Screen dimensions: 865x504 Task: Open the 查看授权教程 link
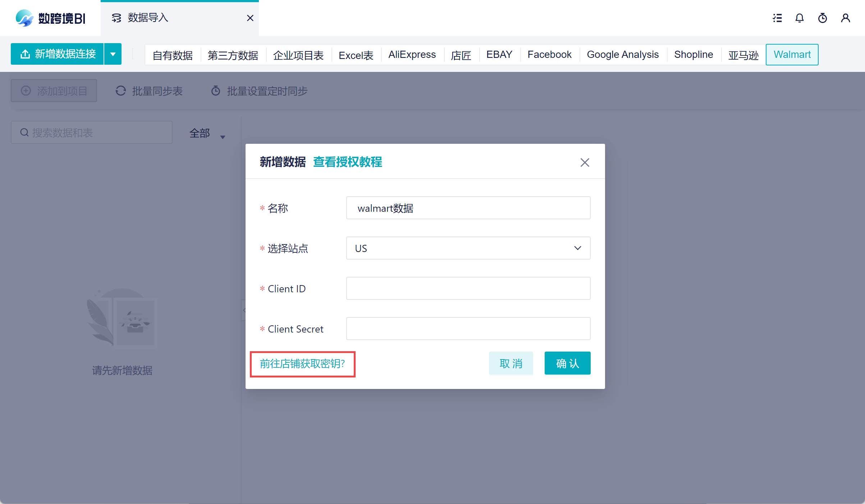(347, 162)
